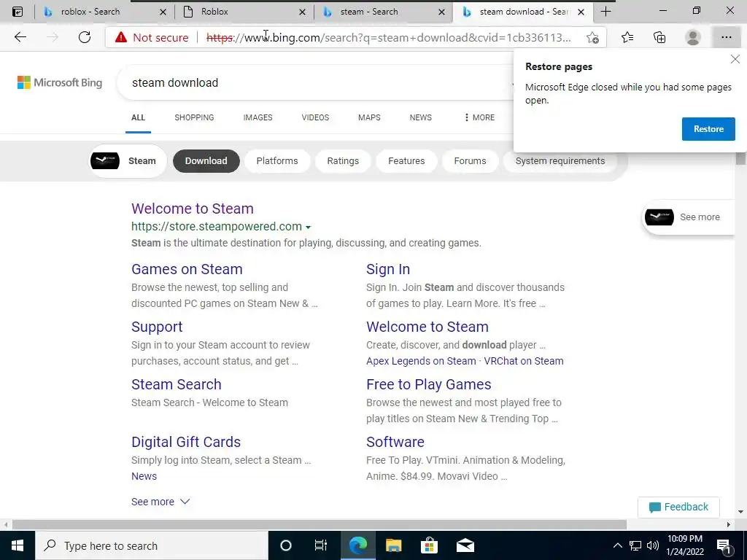
Task: Select the Platforms filter chip
Action: pyautogui.click(x=276, y=161)
